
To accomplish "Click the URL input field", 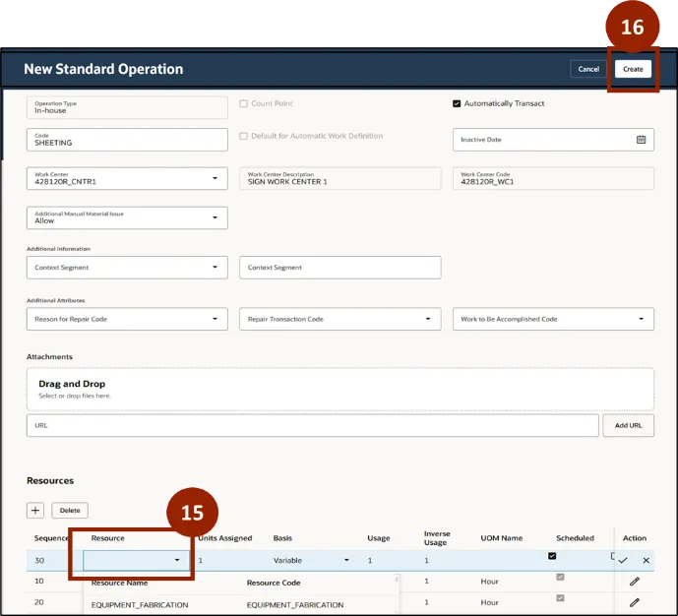I will click(x=312, y=425).
